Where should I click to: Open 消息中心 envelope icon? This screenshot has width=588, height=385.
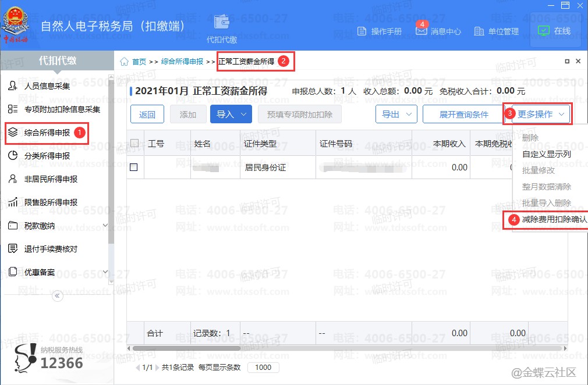pyautogui.click(x=421, y=31)
